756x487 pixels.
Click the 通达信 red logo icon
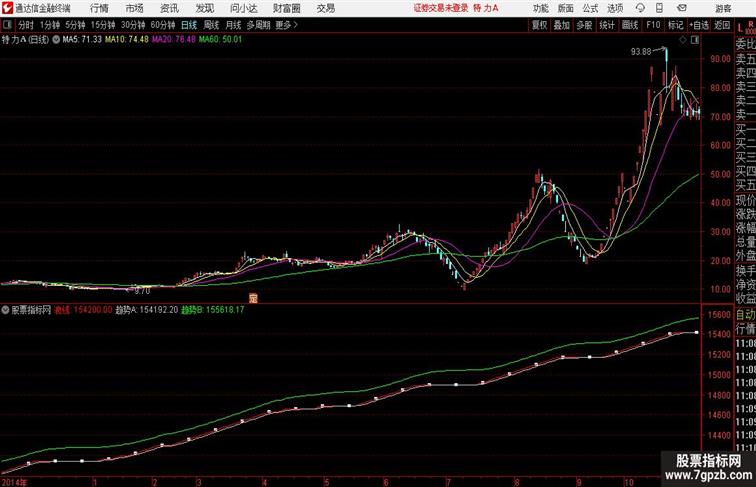[x=7, y=8]
